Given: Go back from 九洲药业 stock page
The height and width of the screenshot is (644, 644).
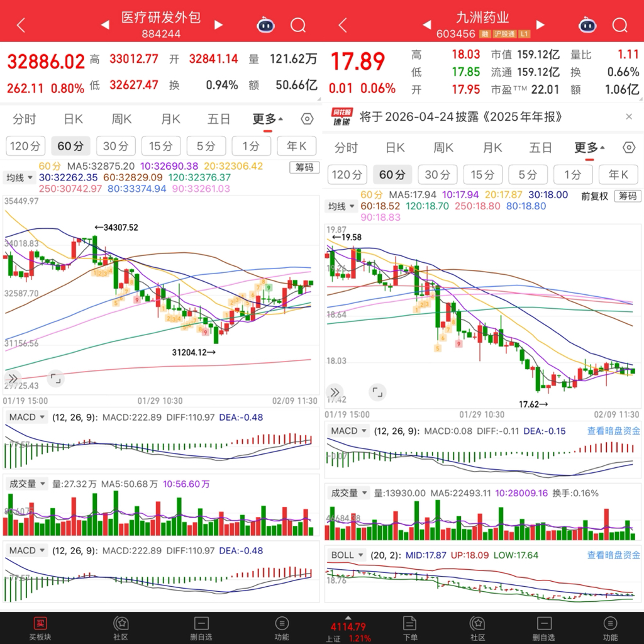Looking at the screenshot, I should tap(343, 25).
